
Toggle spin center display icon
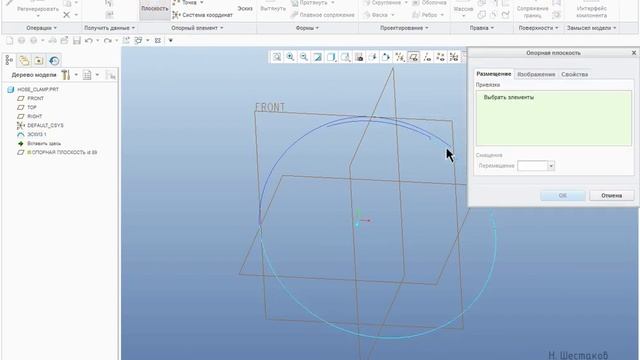386,57
